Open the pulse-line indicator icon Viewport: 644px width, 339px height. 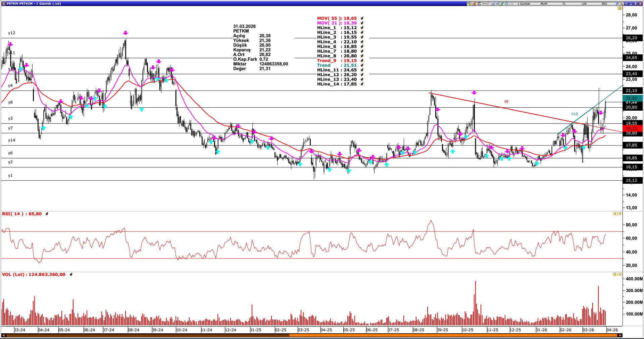tap(511, 4)
